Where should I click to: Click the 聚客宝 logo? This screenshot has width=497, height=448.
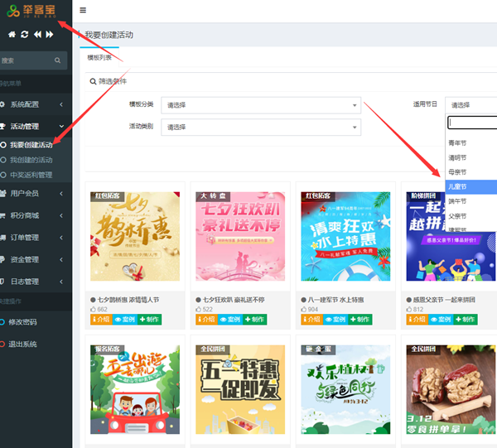pos(36,12)
